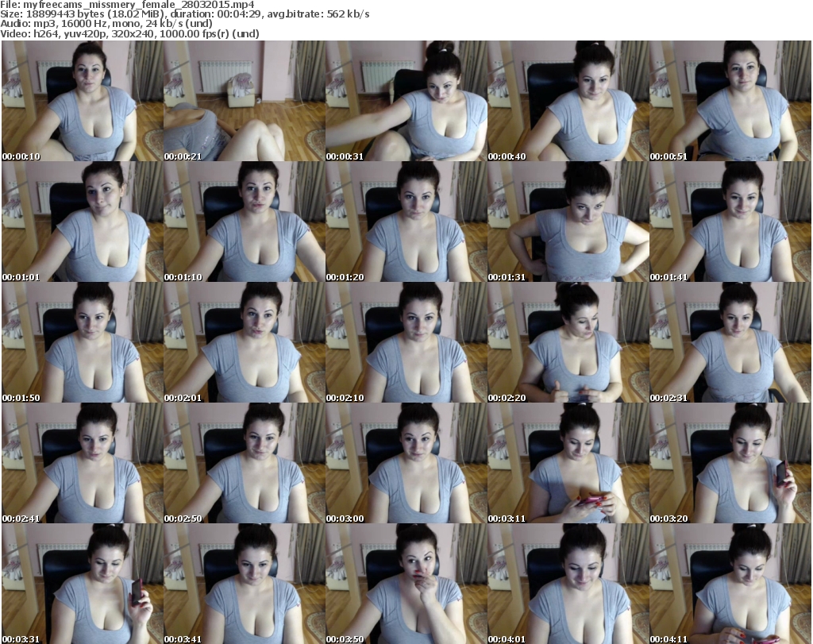Open the thumbnail stamped 00:00:31

coord(406,101)
